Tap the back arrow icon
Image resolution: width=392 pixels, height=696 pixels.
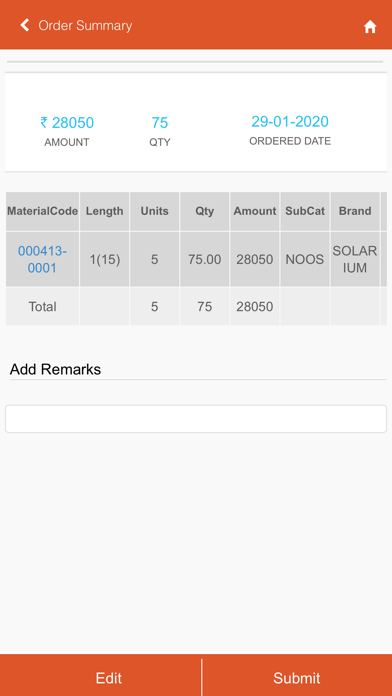[x=25, y=25]
